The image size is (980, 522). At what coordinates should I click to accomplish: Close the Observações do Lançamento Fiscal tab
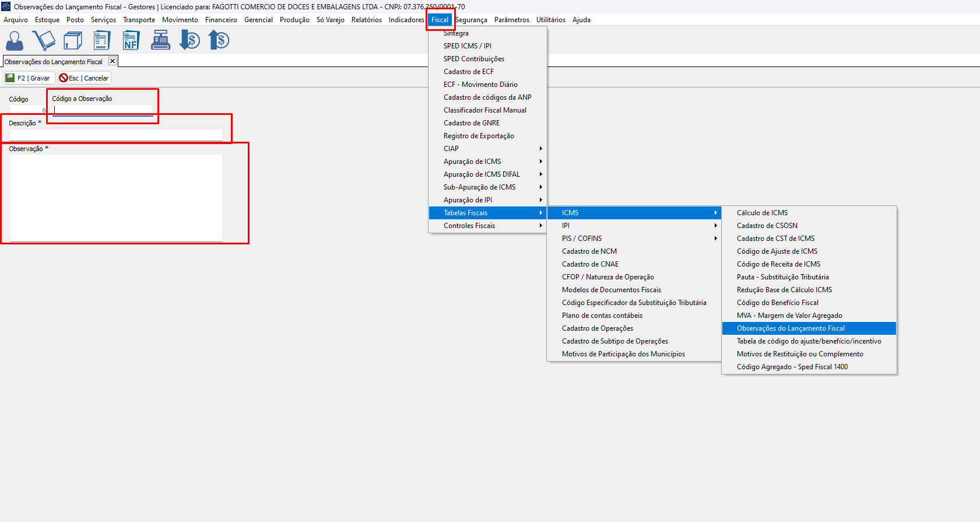click(x=113, y=61)
